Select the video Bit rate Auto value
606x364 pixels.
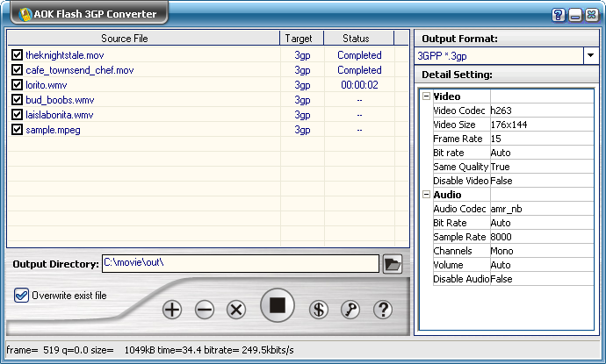[x=542, y=153]
